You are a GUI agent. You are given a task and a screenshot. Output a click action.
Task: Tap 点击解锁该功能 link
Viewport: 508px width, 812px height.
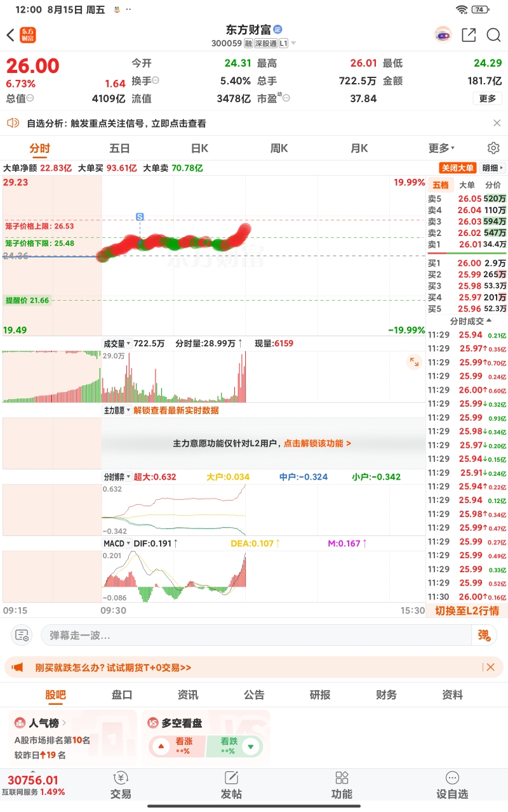[317, 443]
